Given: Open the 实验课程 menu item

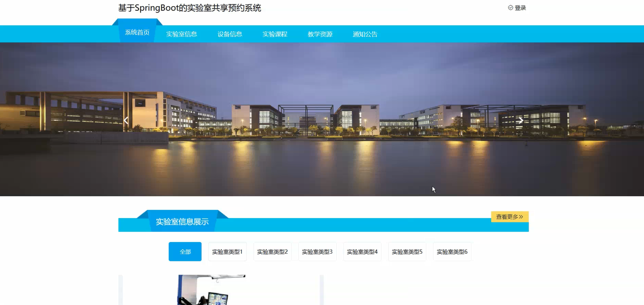Looking at the screenshot, I should tap(275, 33).
